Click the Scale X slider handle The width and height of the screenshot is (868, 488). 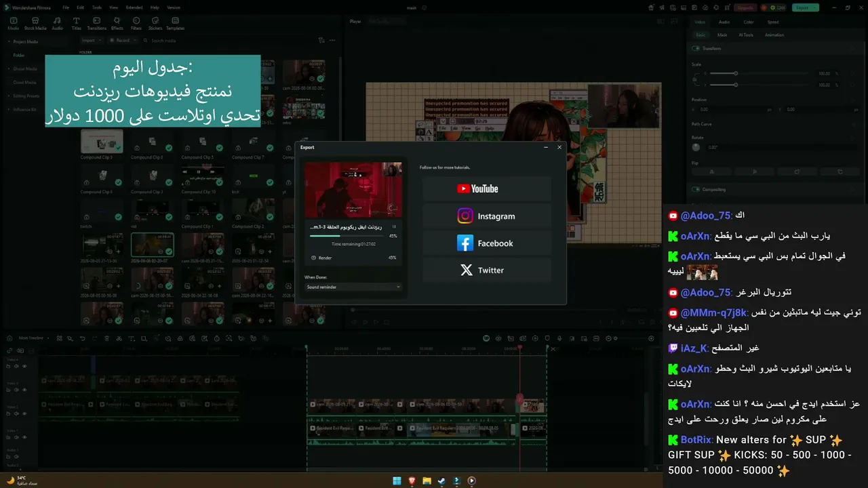[x=736, y=73]
